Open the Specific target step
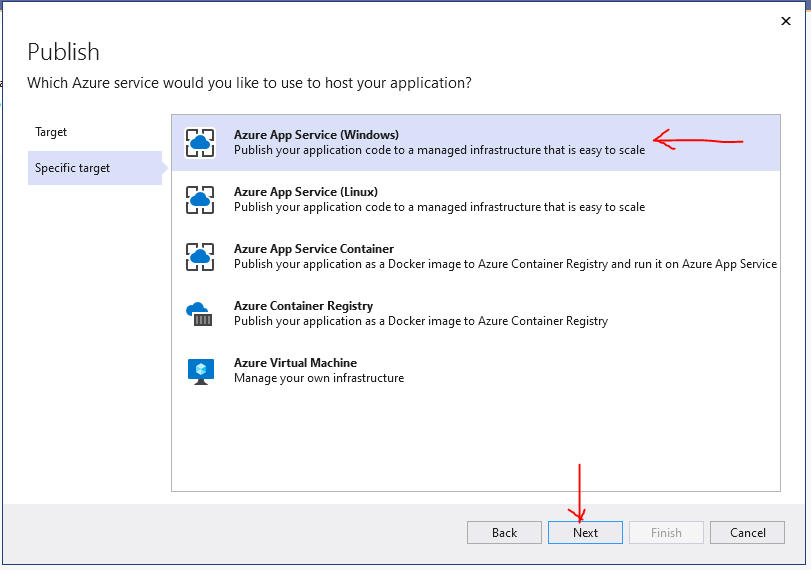 [95, 168]
